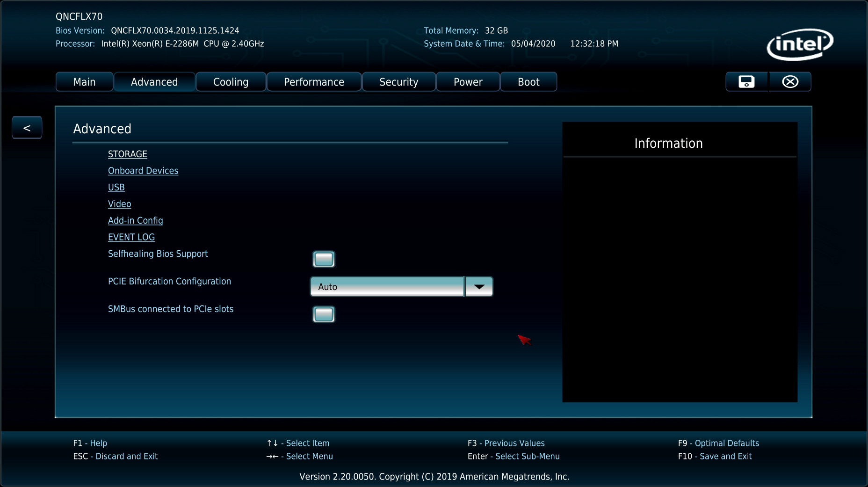The image size is (868, 487).
Task: Click the exit (circled X) icon
Action: 790,82
